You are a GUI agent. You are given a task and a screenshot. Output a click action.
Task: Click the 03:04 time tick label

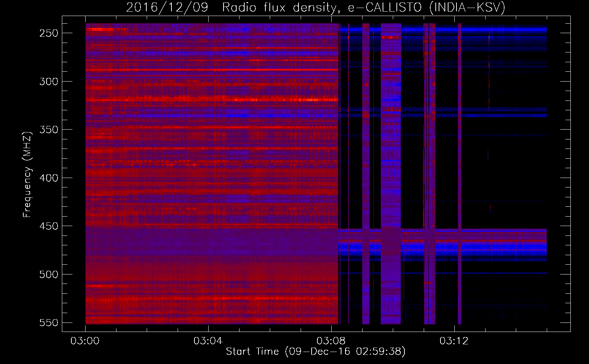208,341
